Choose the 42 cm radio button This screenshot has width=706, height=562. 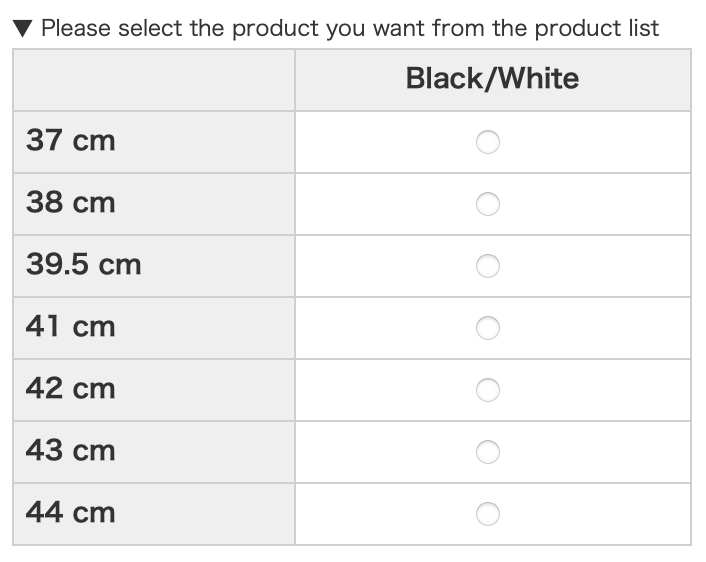(487, 390)
